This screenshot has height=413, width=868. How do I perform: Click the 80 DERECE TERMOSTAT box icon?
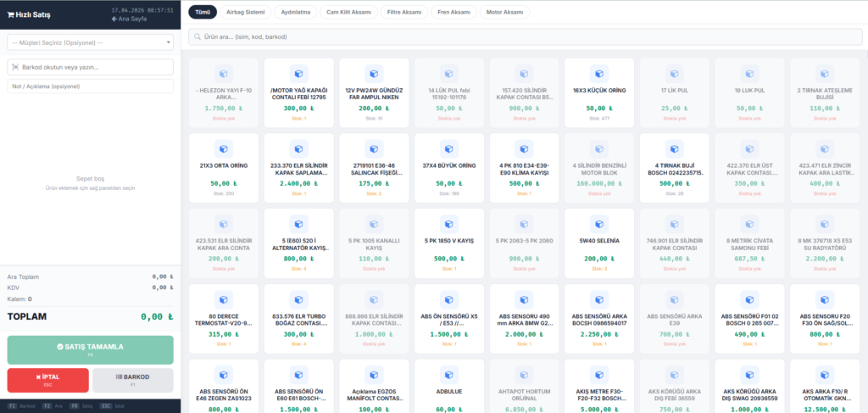222,299
